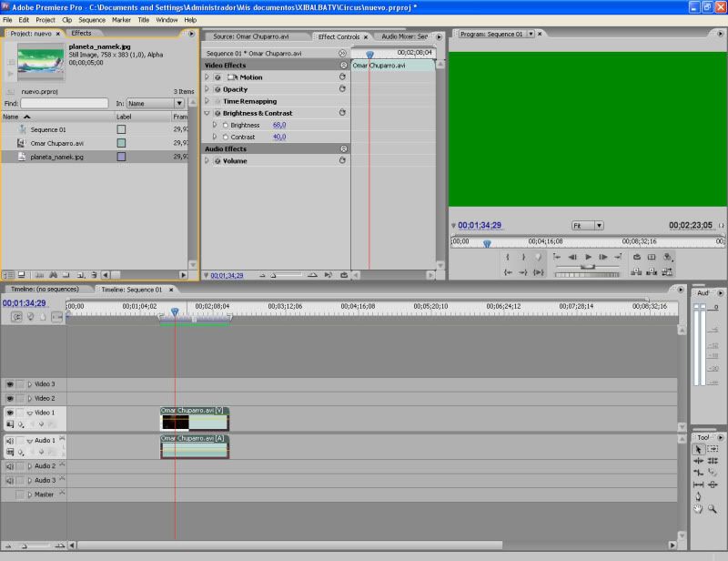Step back one frame in Program monitor
This screenshot has height=561, width=728.
pyautogui.click(x=572, y=257)
